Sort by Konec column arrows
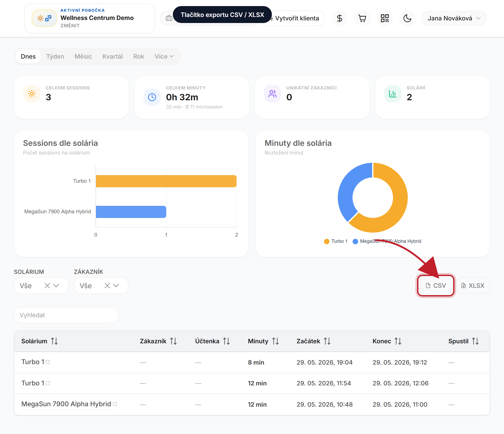Viewport: 504px width, 434px height. [398, 341]
